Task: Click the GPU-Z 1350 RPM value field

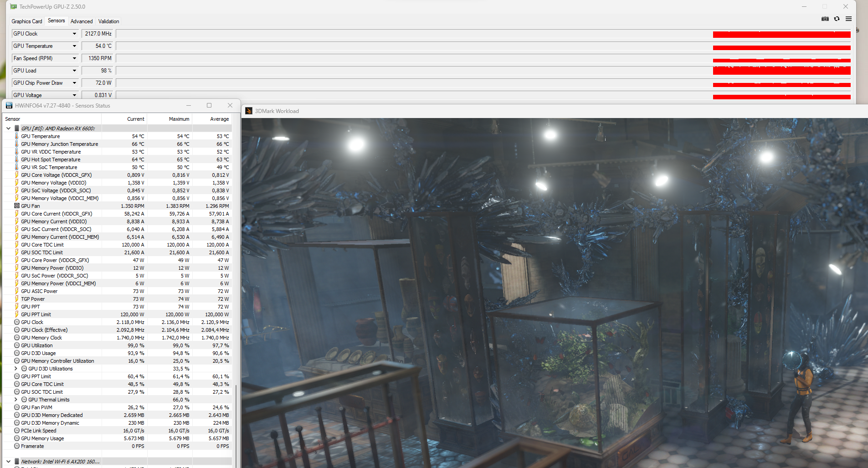Action: (98, 58)
